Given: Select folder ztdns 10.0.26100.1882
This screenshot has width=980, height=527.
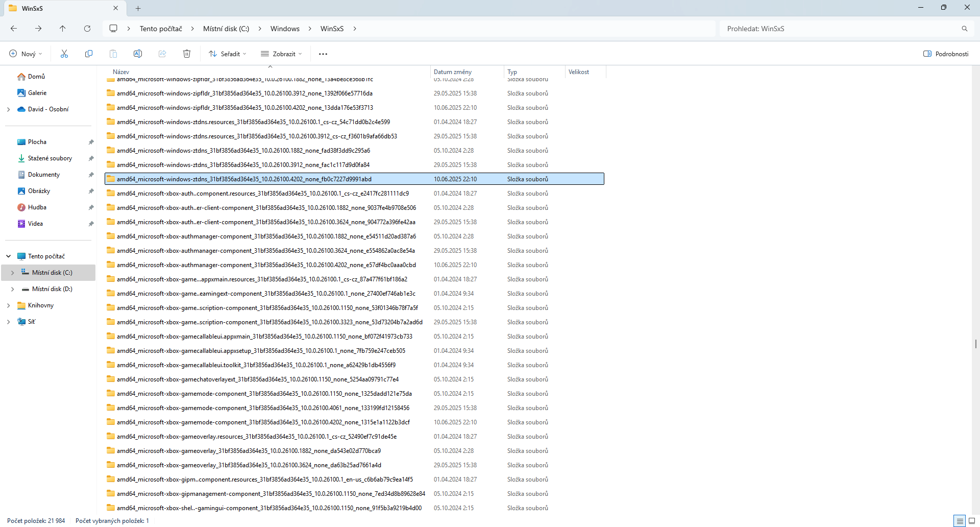Looking at the screenshot, I should click(354, 151).
